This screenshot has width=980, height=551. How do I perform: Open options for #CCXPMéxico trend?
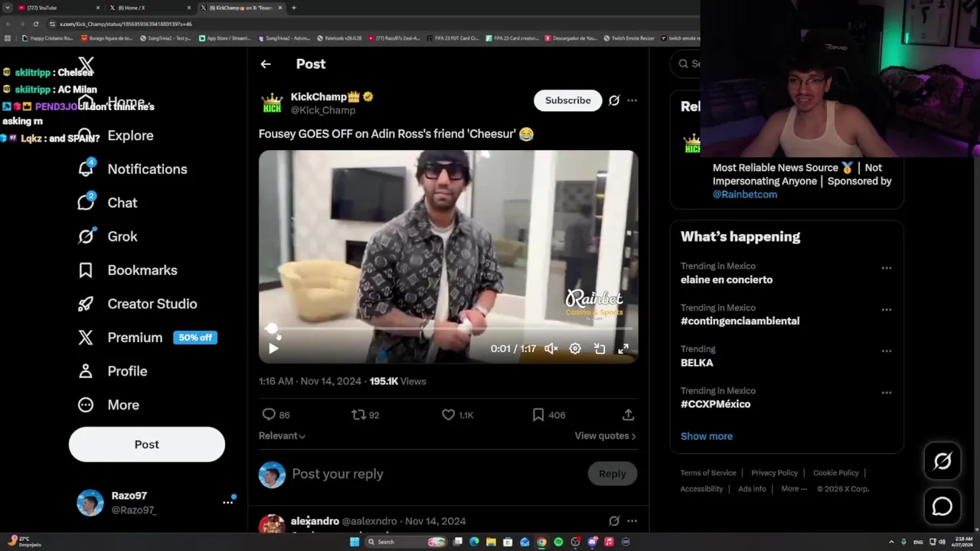(886, 393)
